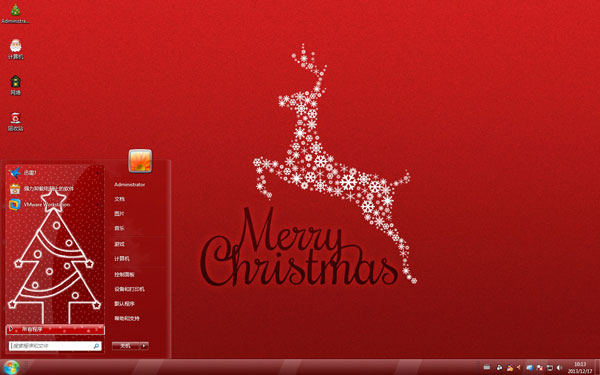Open the taskbar clock showing 2013/12/17
Viewport: 600px width, 375px height.
pyautogui.click(x=580, y=367)
